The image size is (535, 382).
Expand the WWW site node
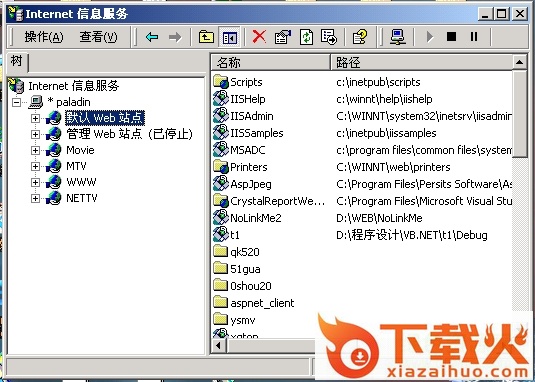click(35, 182)
